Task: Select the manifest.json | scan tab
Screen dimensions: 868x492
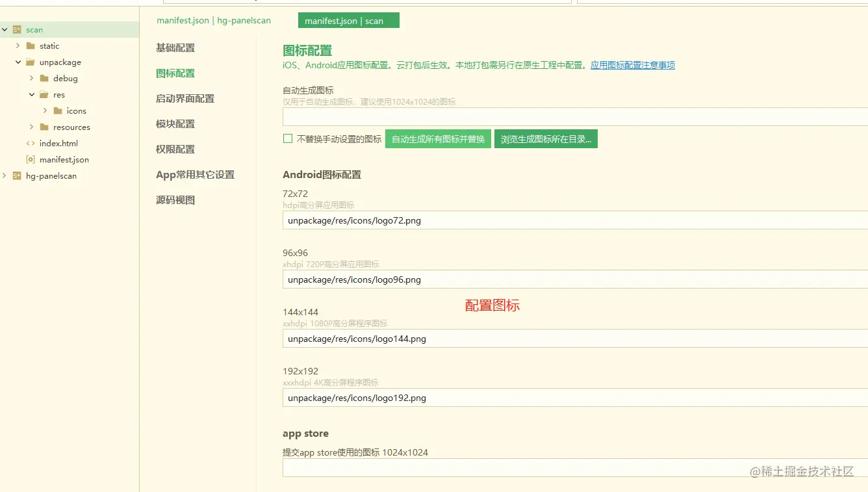Action: pos(349,21)
